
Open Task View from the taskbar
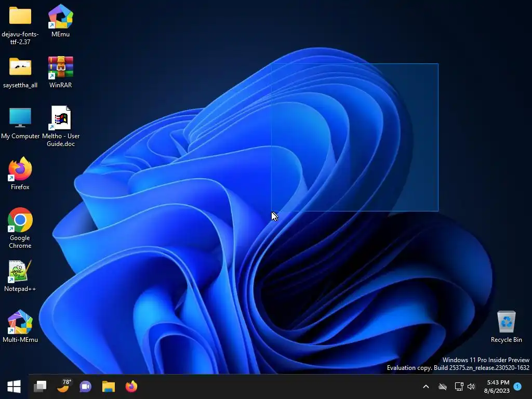40,387
